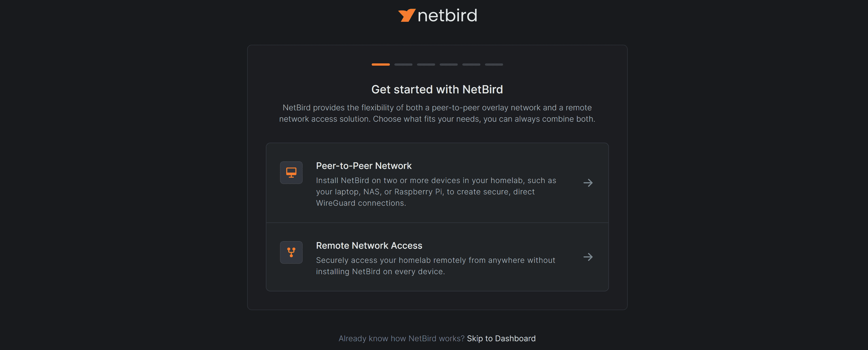868x350 pixels.
Task: Choose the Remote Network Access title
Action: point(369,246)
